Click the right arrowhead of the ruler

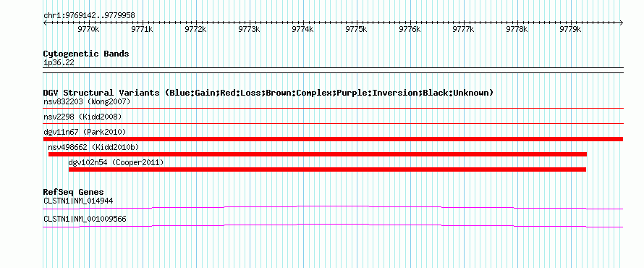pos(621,22)
